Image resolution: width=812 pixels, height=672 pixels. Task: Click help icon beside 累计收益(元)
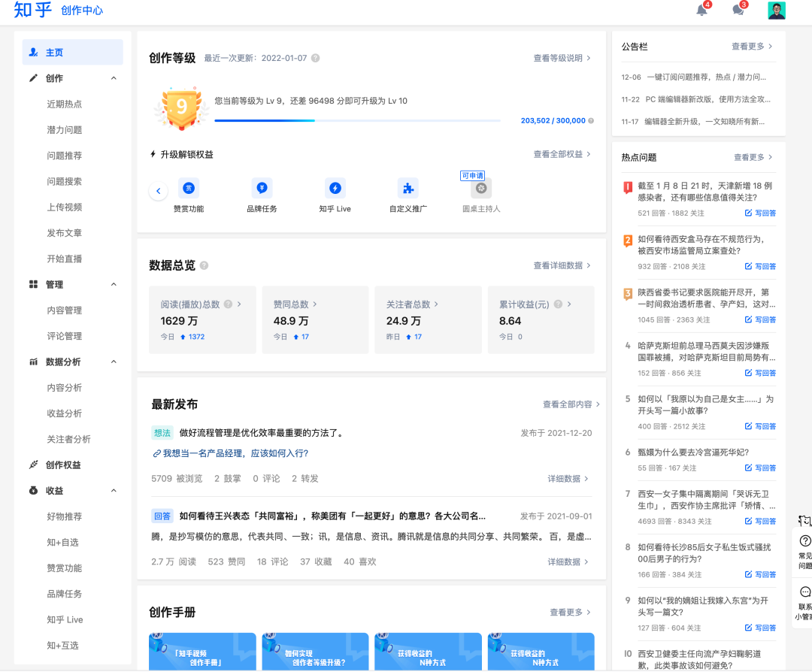click(x=558, y=304)
